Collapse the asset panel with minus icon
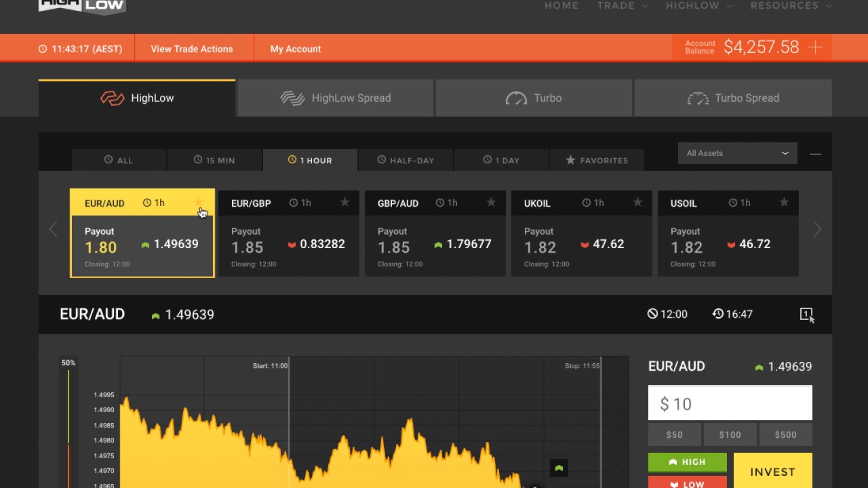 click(815, 154)
